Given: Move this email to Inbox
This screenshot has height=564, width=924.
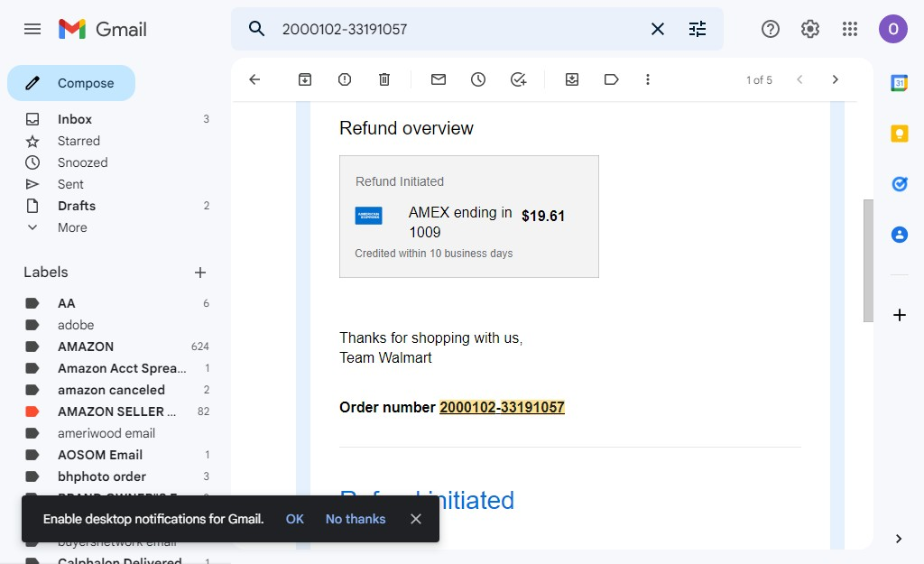Looking at the screenshot, I should click(572, 79).
